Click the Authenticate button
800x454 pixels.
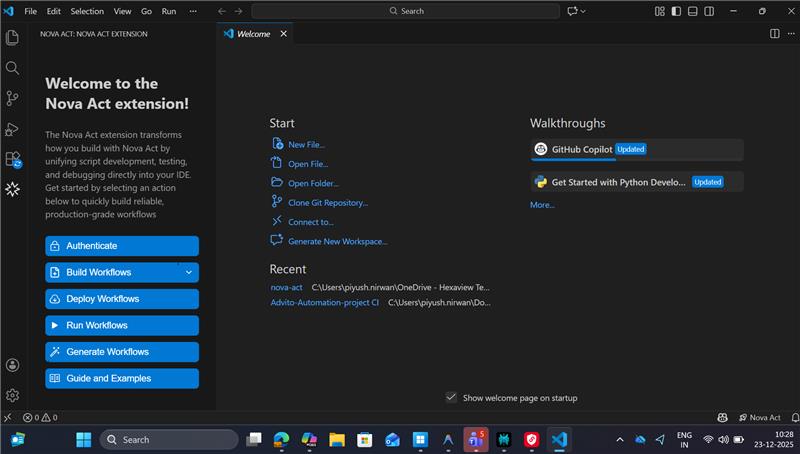pos(122,246)
